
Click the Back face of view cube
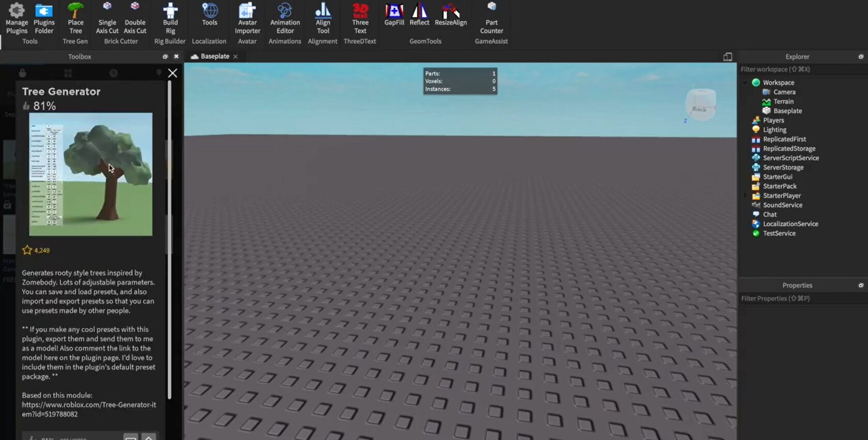pyautogui.click(x=700, y=109)
